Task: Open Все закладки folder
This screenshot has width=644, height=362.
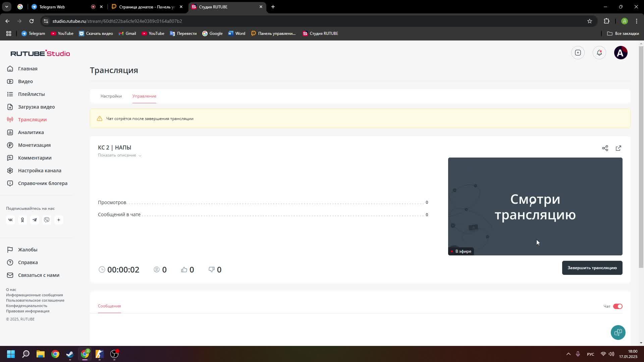Action: coord(623,34)
